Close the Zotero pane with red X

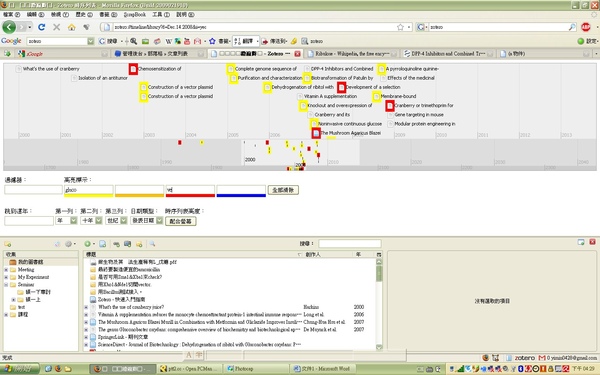coord(592,242)
